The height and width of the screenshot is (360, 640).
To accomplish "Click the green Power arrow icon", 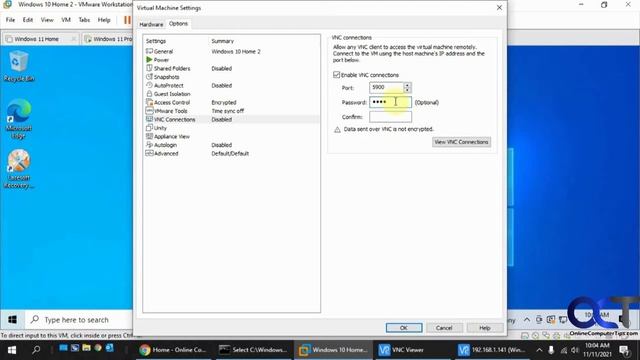I will 149,60.
